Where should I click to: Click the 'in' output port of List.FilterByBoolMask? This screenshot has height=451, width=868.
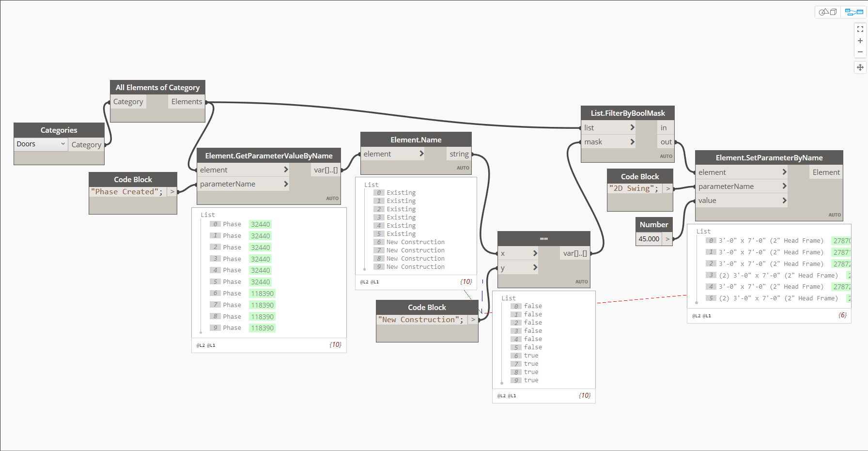pos(666,128)
